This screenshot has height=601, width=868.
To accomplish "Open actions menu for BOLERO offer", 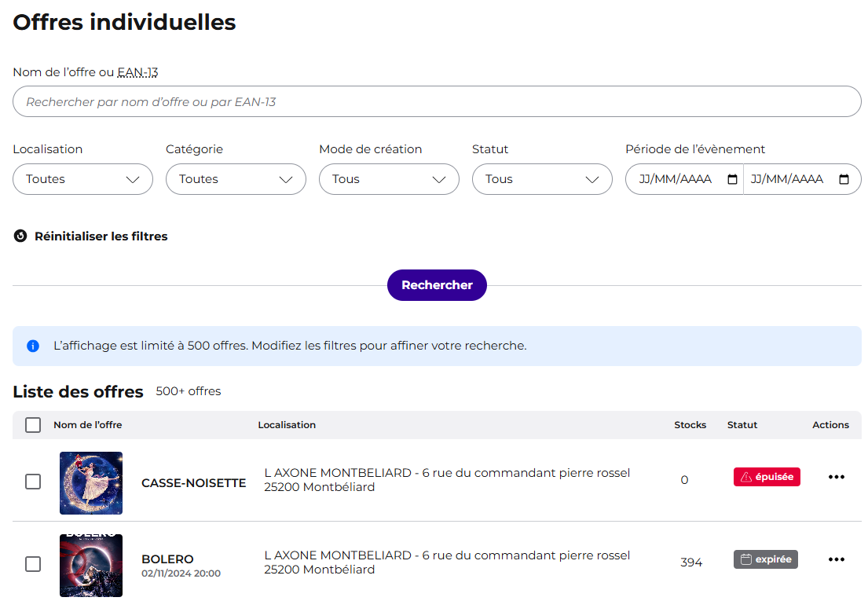I will (836, 559).
